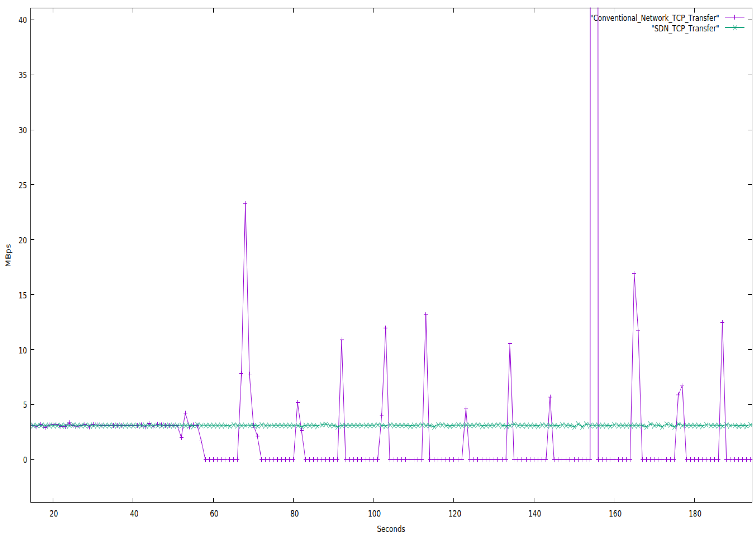Click the SDN_TCP_Transfer legend label
This screenshot has height=537, width=756.
[685, 29]
